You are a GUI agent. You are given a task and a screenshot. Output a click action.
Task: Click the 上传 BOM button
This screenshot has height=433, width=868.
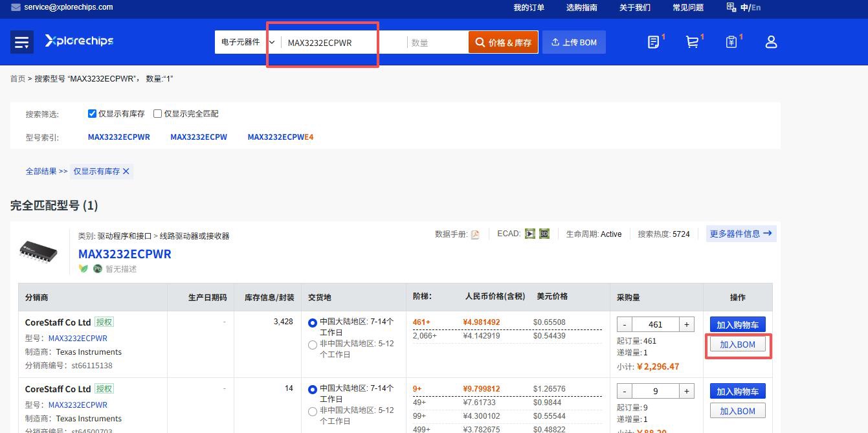click(x=574, y=42)
